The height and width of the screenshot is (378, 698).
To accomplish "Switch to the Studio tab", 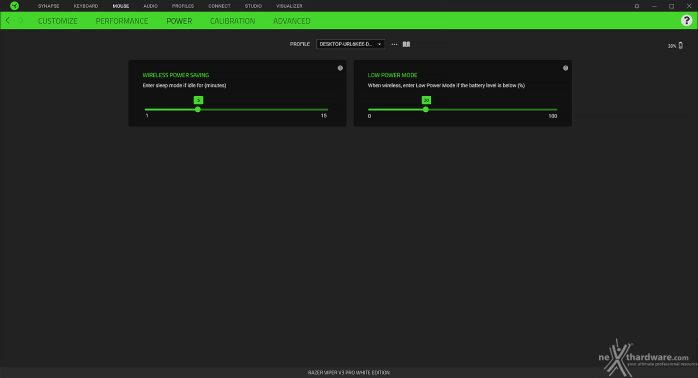I will pos(253,6).
